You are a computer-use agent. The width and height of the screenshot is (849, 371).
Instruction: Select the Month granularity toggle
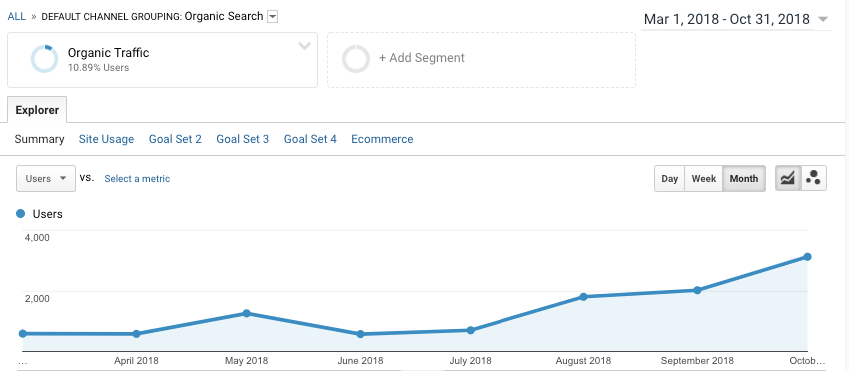point(744,178)
